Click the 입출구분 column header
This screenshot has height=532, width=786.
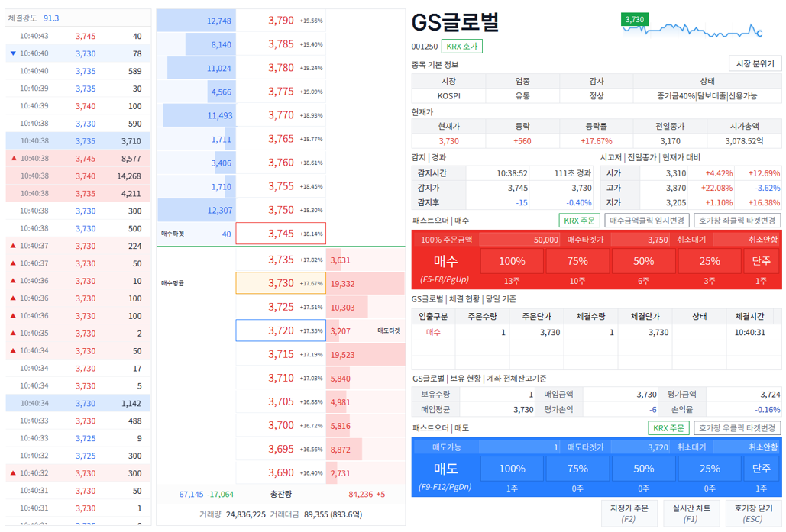433,316
